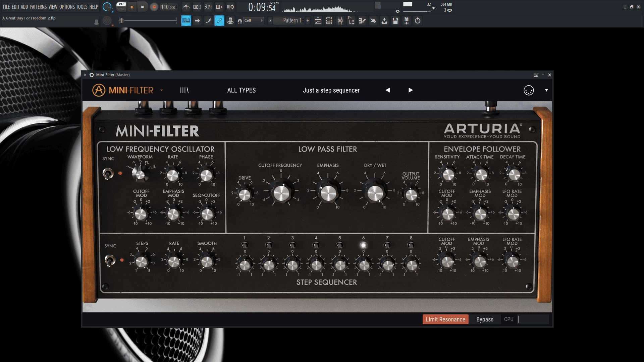Pause playback in transport

click(132, 7)
